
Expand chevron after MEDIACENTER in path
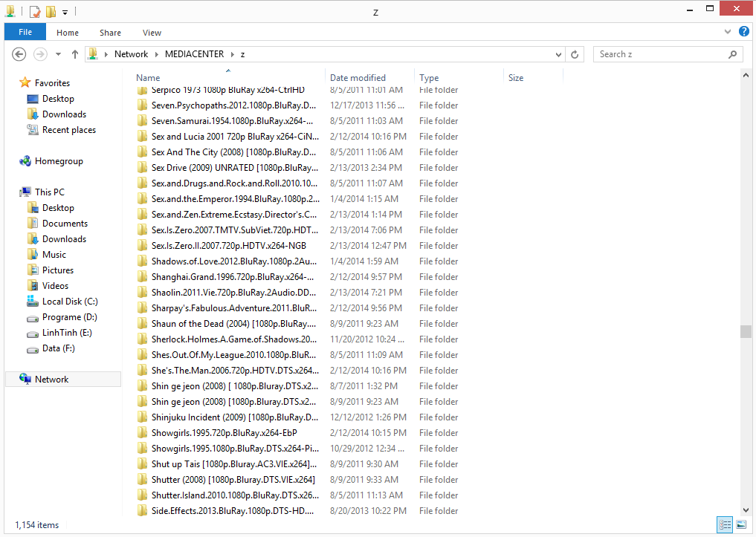(233, 54)
